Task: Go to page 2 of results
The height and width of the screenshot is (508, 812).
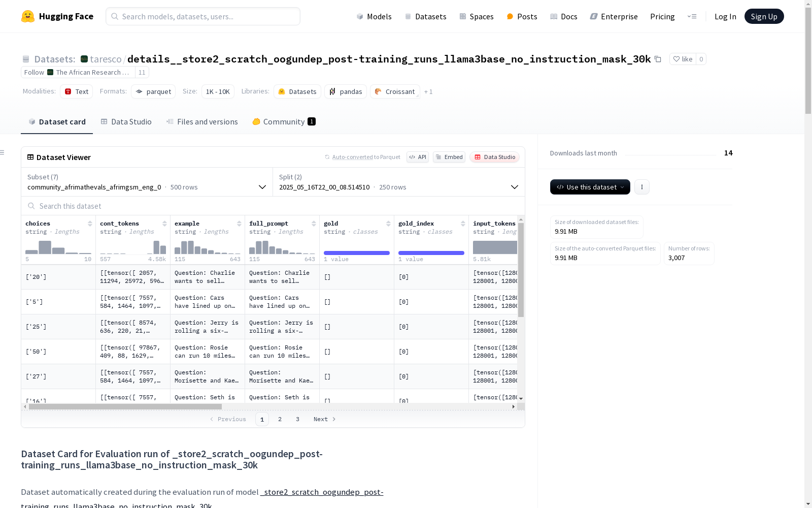Action: point(280,419)
